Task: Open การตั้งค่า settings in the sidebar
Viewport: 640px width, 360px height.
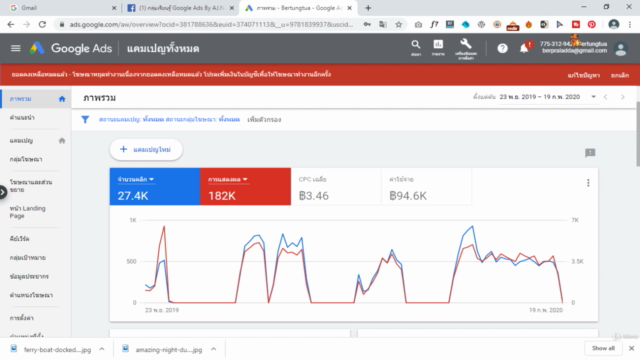Action: [22, 318]
